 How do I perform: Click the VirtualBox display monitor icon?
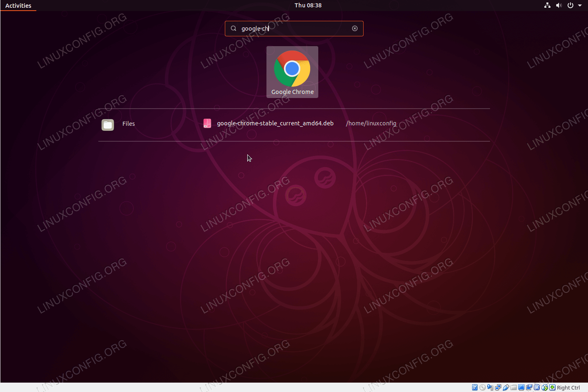(x=521, y=388)
